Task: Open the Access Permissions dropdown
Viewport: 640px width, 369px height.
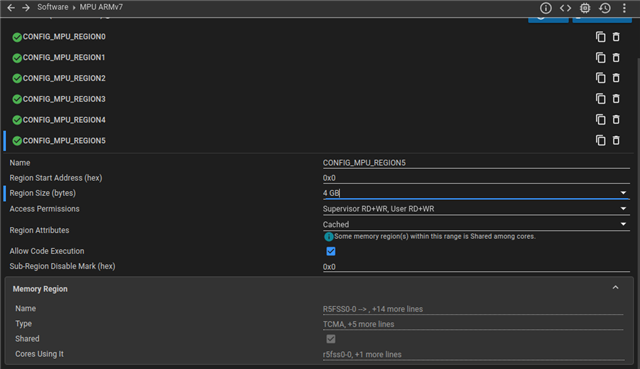Action: pyautogui.click(x=476, y=209)
